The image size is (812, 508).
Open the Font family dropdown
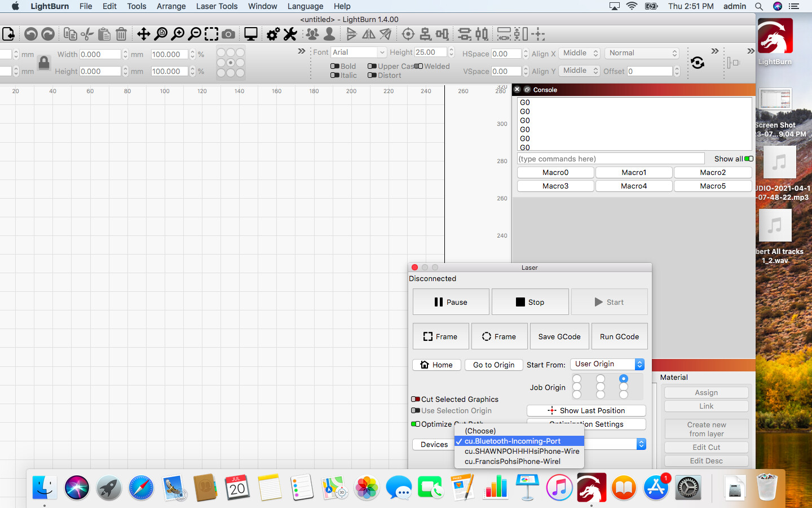tap(359, 52)
